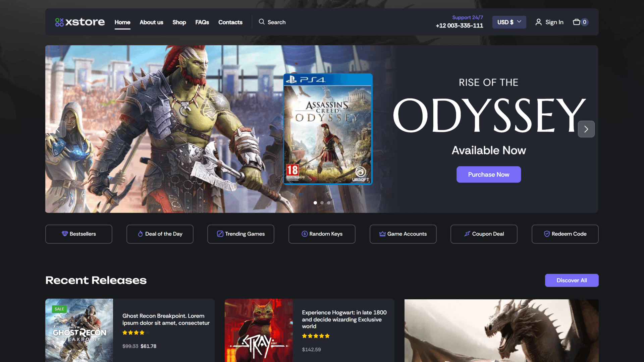Select the third slider pagination dot
This screenshot has width=644, height=362.
coord(329,203)
